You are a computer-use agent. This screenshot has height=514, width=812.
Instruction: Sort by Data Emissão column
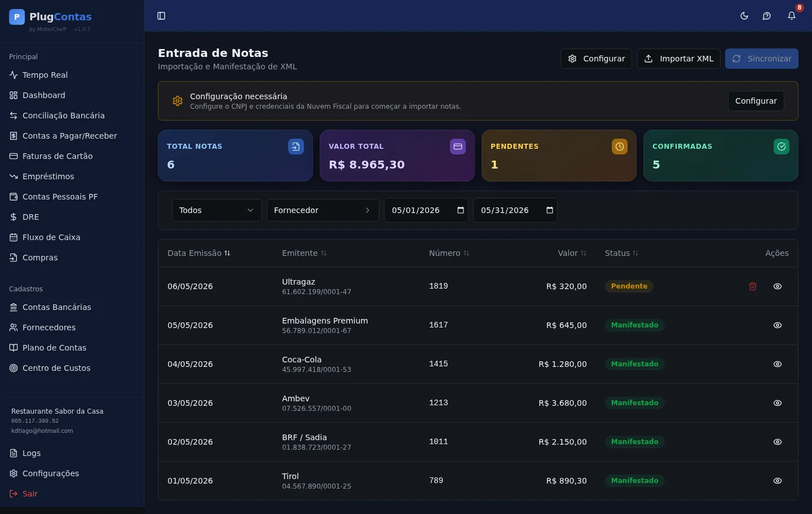click(199, 253)
